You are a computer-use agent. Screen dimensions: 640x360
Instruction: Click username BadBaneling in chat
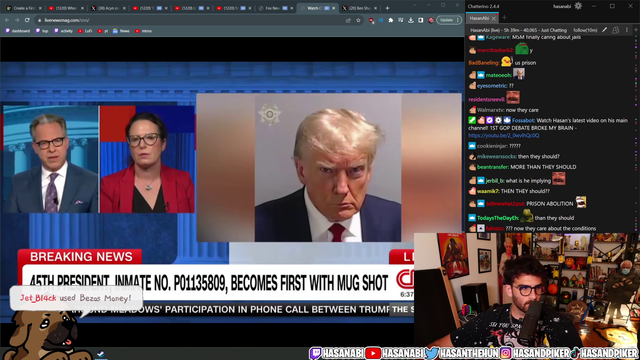click(x=484, y=63)
